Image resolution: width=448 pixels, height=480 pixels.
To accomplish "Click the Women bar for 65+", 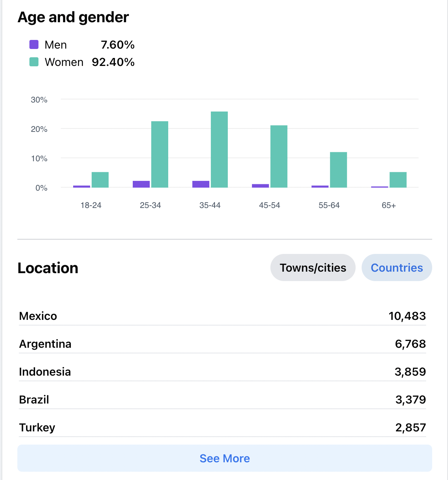I will point(398,180).
